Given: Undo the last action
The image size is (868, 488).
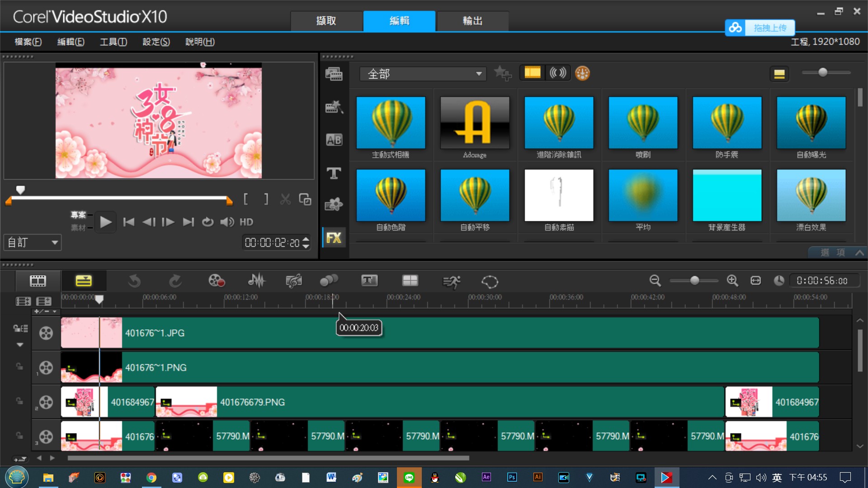Looking at the screenshot, I should pyautogui.click(x=134, y=281).
